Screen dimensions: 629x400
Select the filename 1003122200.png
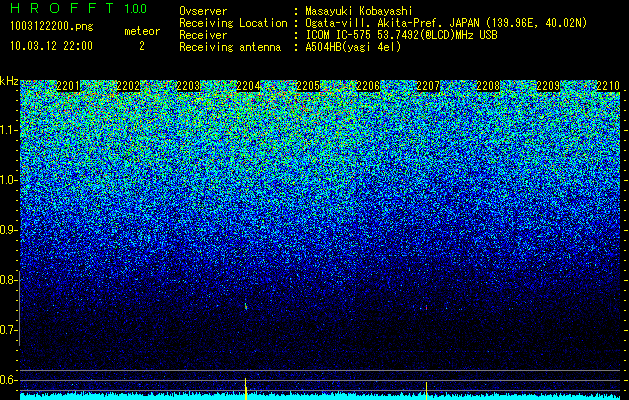(x=52, y=27)
